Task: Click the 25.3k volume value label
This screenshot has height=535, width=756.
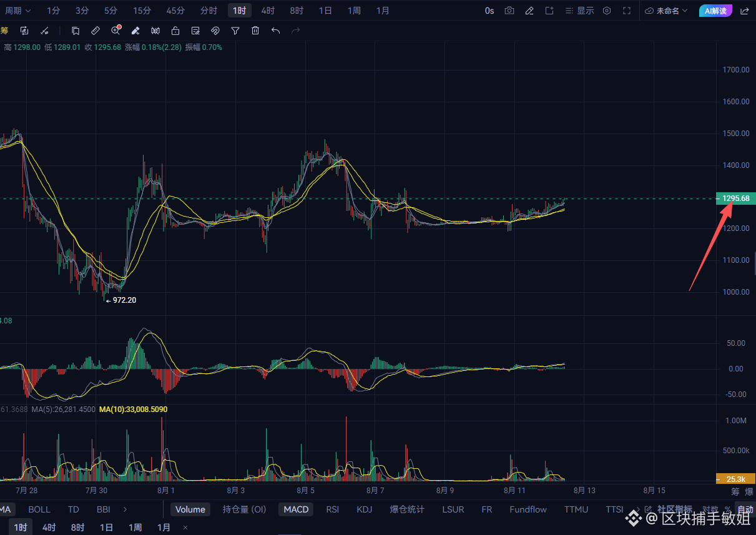Action: pyautogui.click(x=736, y=479)
